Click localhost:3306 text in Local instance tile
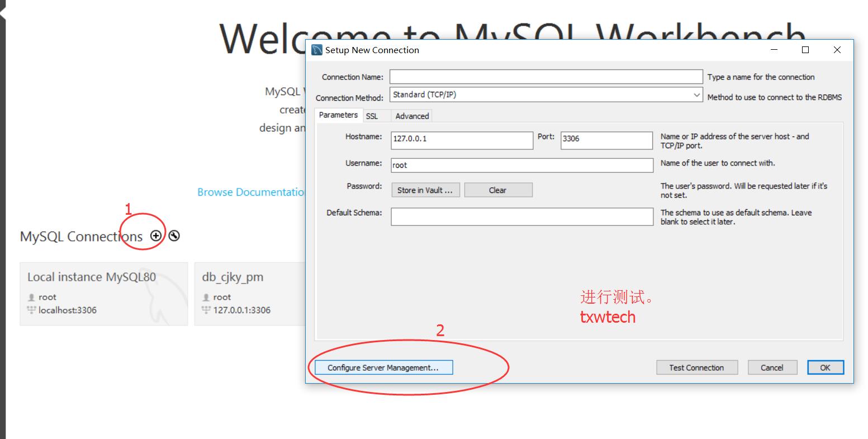This screenshot has width=868, height=439. click(x=68, y=310)
